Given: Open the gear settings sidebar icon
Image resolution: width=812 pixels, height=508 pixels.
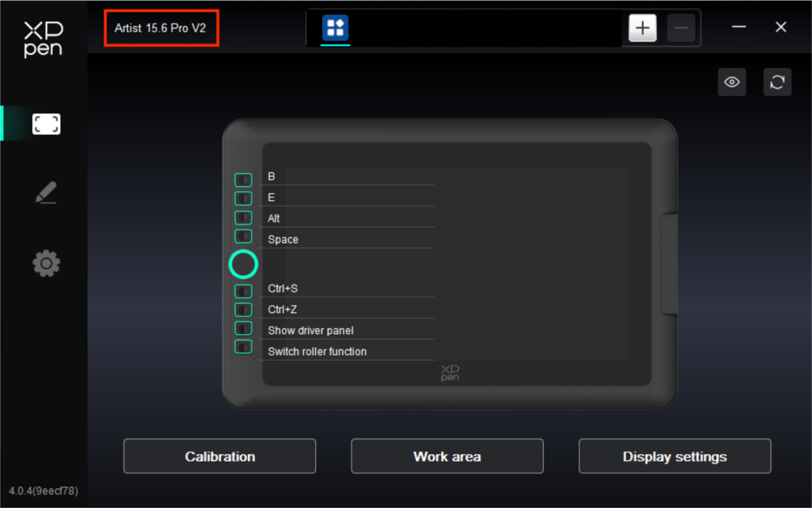Looking at the screenshot, I should 46,263.
